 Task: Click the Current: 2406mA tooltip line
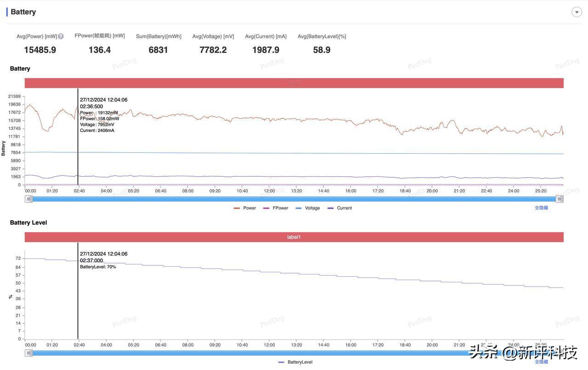click(x=97, y=130)
